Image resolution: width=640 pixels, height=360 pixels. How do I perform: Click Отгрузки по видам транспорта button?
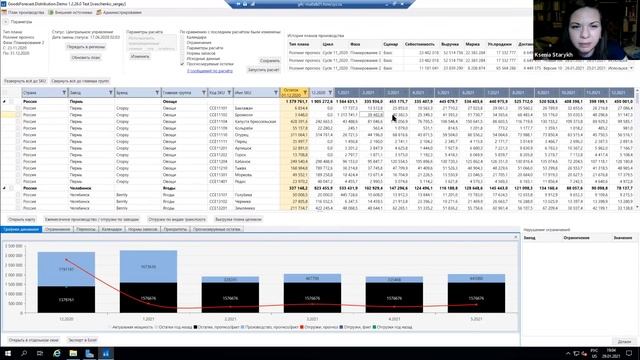[x=177, y=220]
